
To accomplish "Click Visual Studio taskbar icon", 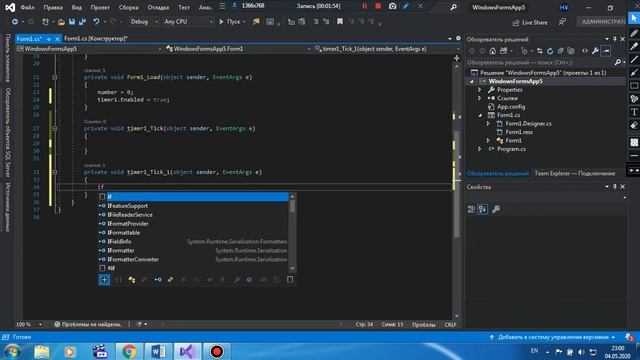I will (187, 351).
